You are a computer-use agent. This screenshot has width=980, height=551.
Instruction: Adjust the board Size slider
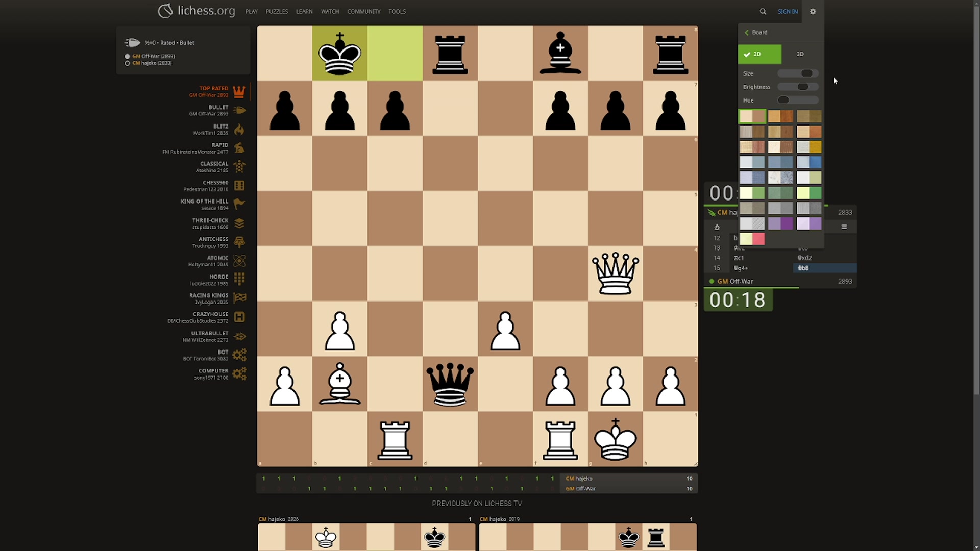(x=798, y=73)
